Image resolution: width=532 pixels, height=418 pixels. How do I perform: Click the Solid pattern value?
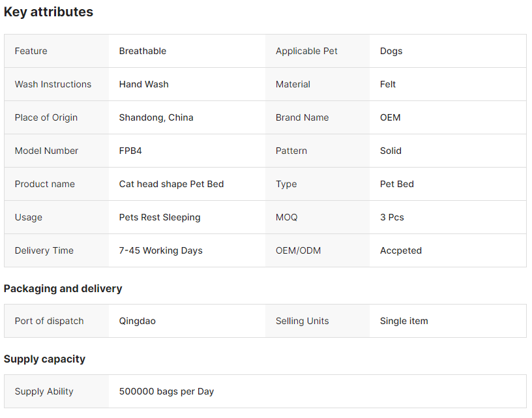(x=391, y=151)
